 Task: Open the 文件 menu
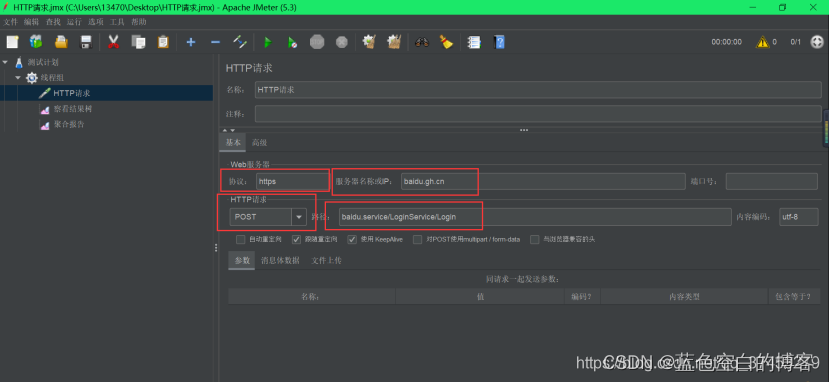pos(11,22)
